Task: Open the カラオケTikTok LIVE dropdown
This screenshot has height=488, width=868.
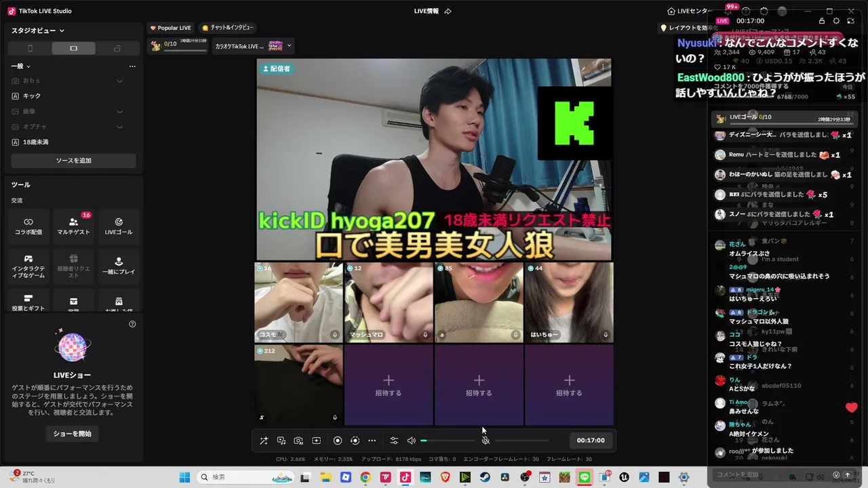Action: pos(252,46)
